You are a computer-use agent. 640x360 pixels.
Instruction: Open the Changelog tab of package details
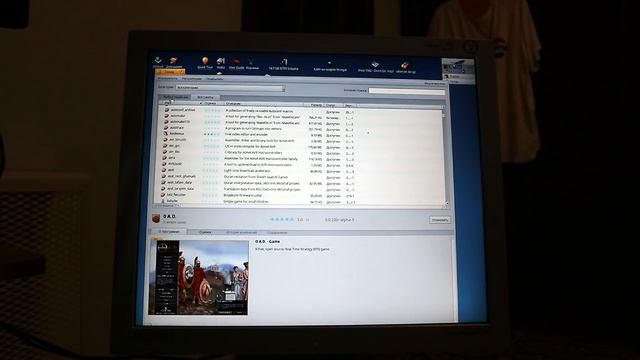tap(241, 233)
